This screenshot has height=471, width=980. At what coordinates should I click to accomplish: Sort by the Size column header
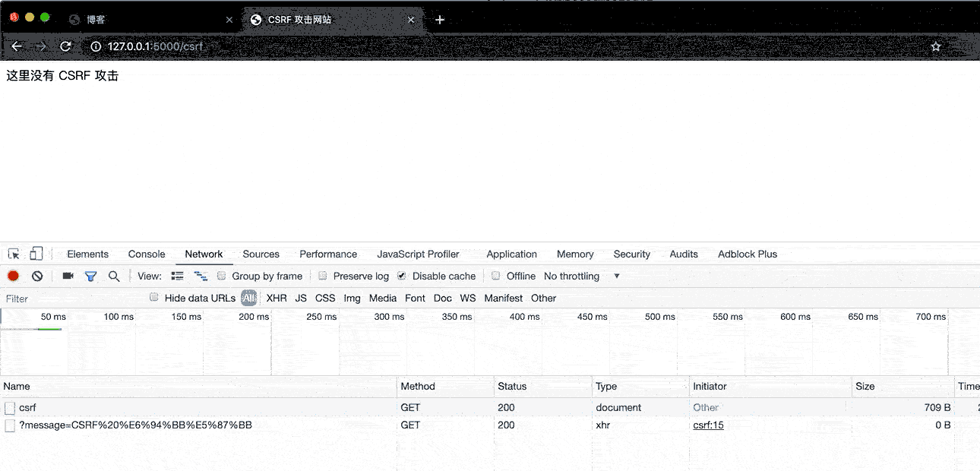tap(903, 386)
